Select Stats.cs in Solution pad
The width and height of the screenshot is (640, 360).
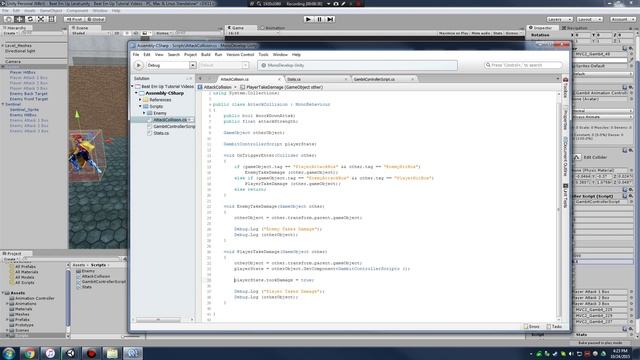pos(161,133)
